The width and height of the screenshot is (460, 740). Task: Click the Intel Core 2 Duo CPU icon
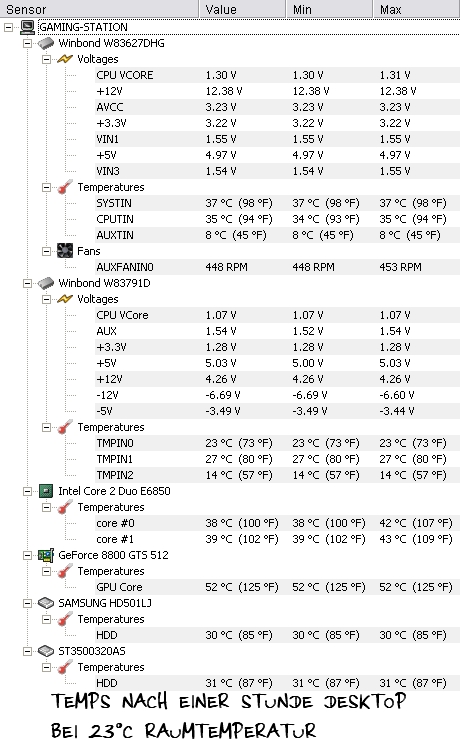(x=46, y=491)
